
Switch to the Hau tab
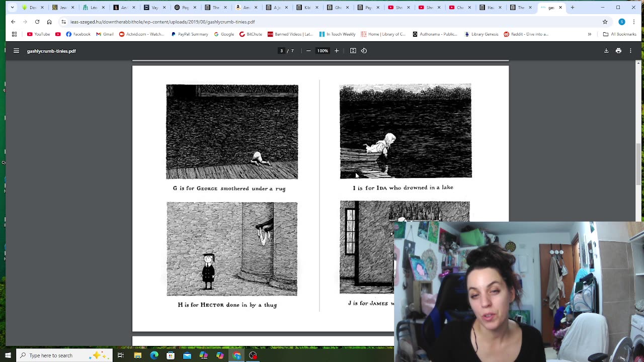[x=490, y=8]
